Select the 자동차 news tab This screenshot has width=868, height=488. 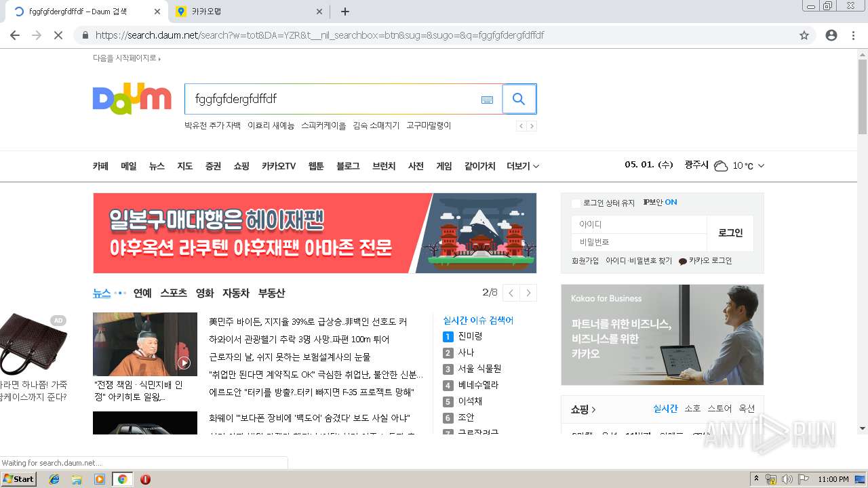(x=237, y=293)
